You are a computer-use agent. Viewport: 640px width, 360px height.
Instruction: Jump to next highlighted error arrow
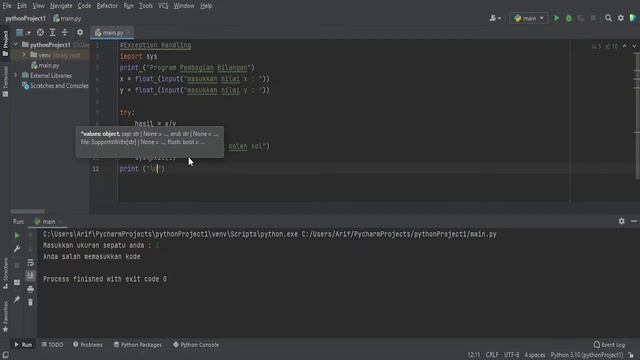click(634, 46)
